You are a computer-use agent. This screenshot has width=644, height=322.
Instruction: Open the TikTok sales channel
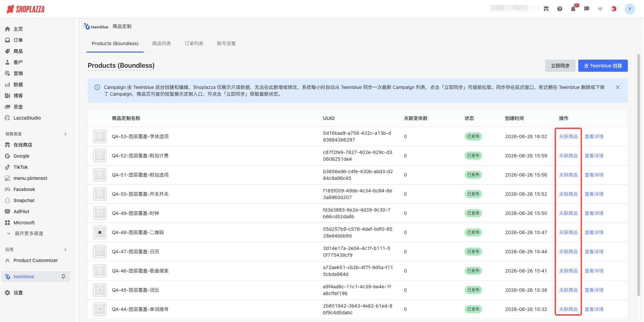[x=21, y=167]
